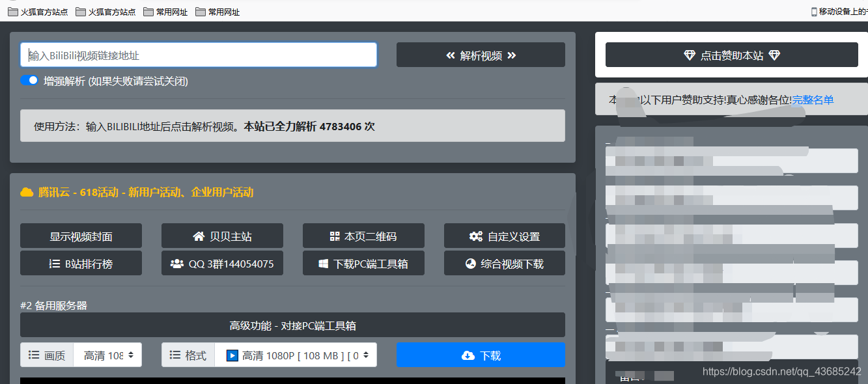
Task: Click 高级功能 - 对接PC端工具箱 bar
Action: (x=292, y=325)
